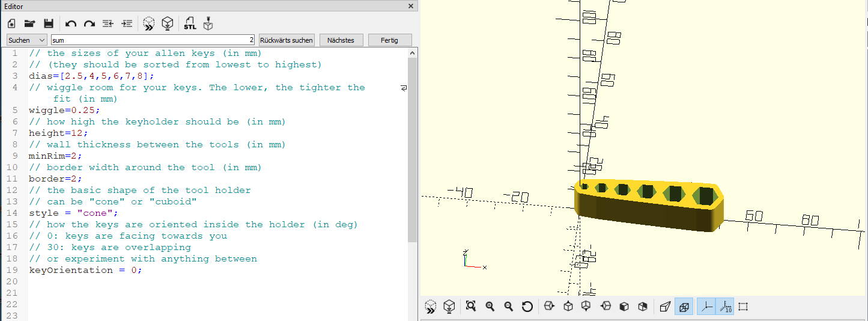The image size is (868, 321).
Task: Switch to the bottom view
Action: click(586, 307)
